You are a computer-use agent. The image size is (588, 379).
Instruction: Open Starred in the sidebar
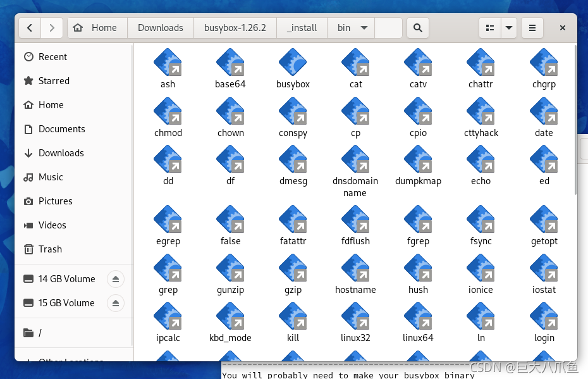pyautogui.click(x=74, y=81)
